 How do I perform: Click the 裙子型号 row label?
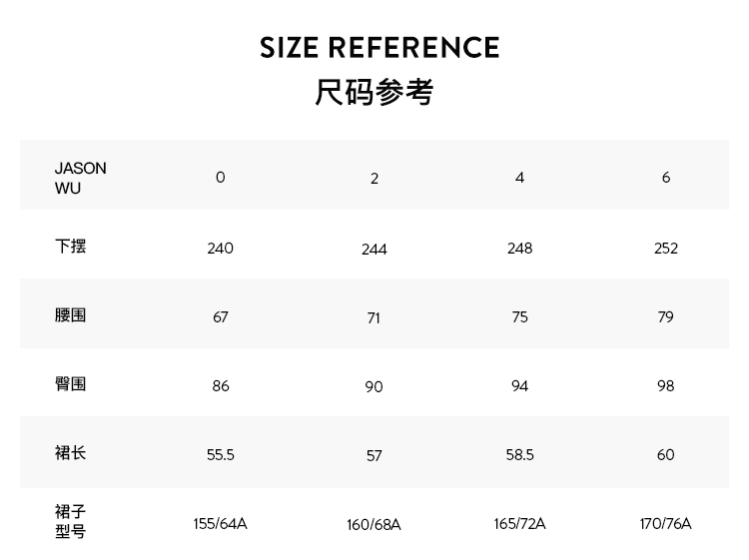(71, 522)
